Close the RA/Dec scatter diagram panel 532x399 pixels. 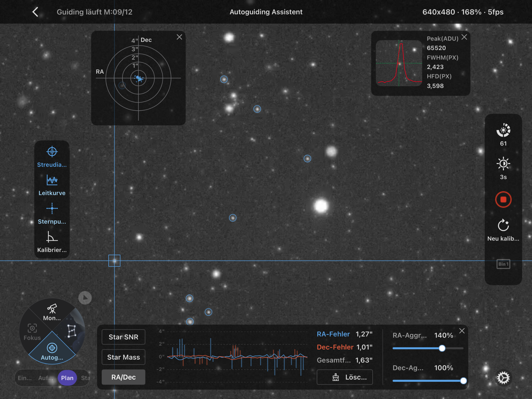179,37
